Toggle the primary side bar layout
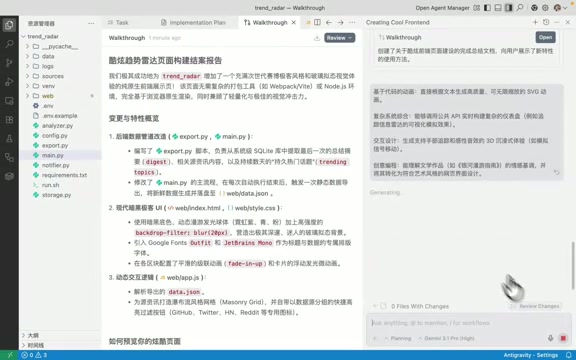The image size is (576, 360). [x=487, y=8]
